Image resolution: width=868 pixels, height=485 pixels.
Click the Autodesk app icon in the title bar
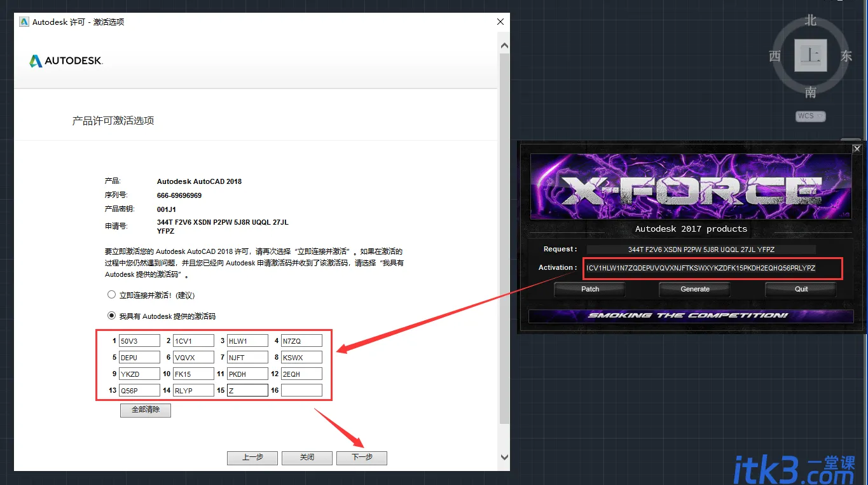pyautogui.click(x=24, y=22)
